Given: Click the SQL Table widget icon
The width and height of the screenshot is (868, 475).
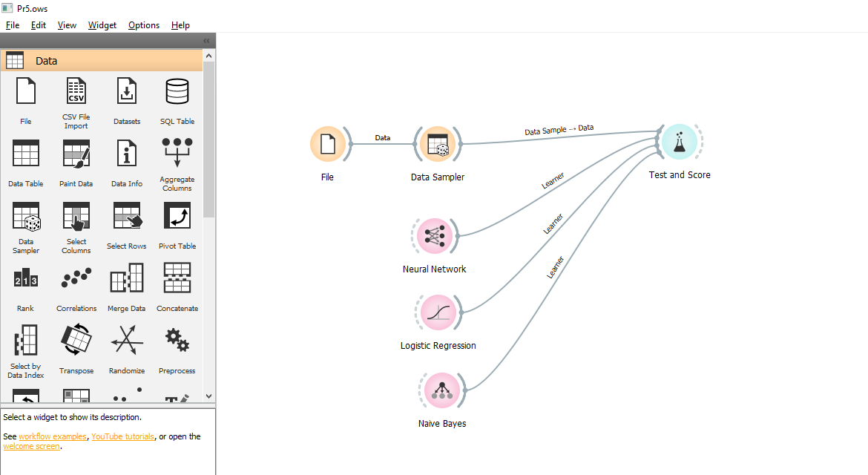Looking at the screenshot, I should [177, 91].
